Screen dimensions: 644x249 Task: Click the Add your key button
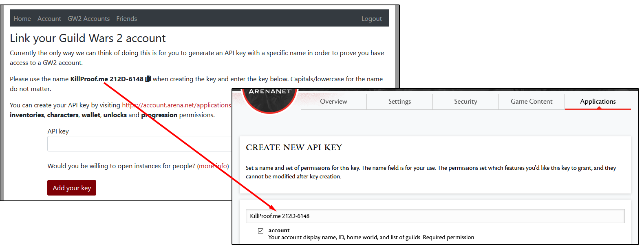point(72,188)
